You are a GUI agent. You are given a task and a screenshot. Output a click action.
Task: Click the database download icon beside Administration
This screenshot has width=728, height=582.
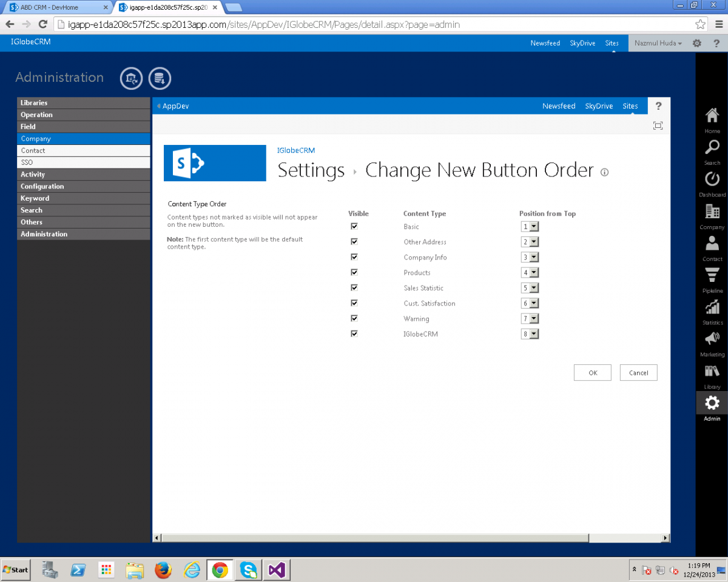tap(160, 78)
